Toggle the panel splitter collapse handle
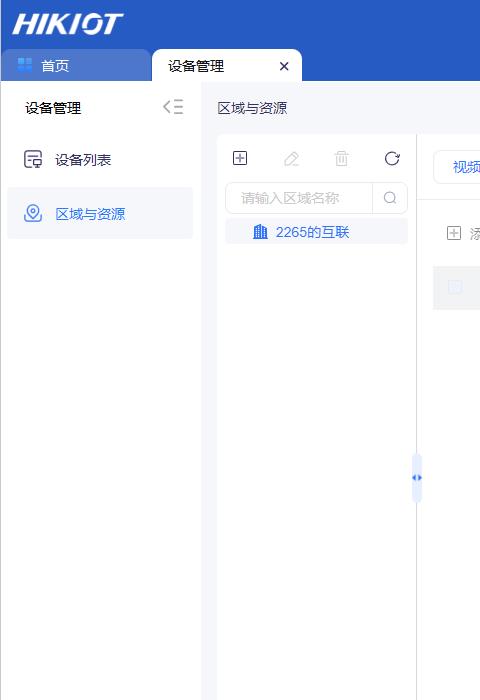 pos(417,478)
